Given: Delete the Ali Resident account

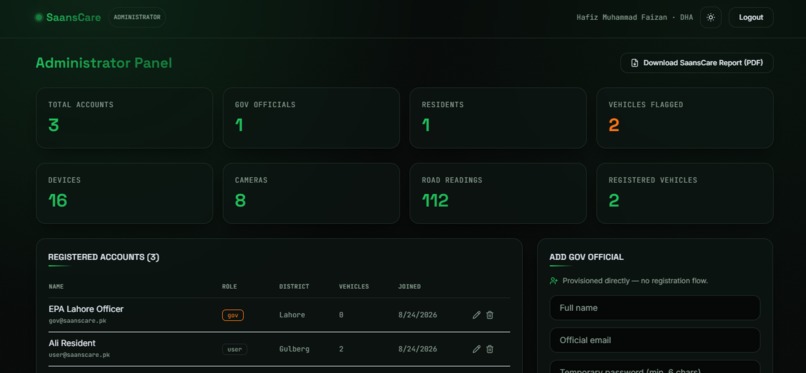Looking at the screenshot, I should coord(490,349).
